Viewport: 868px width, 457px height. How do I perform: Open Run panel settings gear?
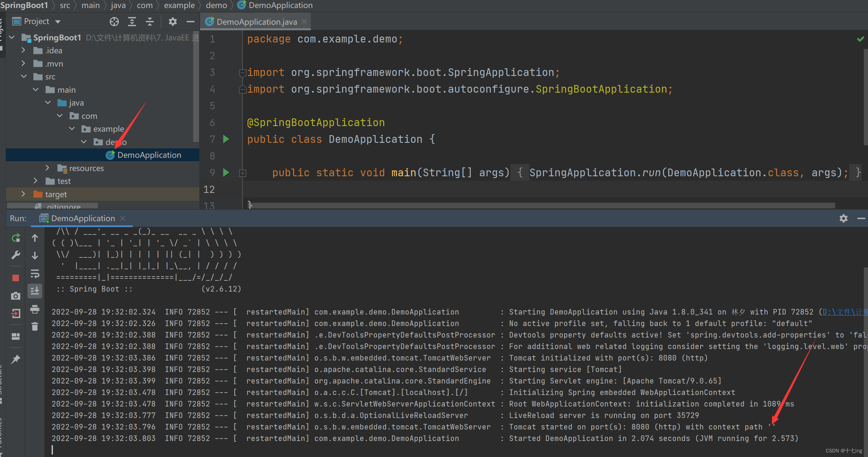(x=844, y=218)
